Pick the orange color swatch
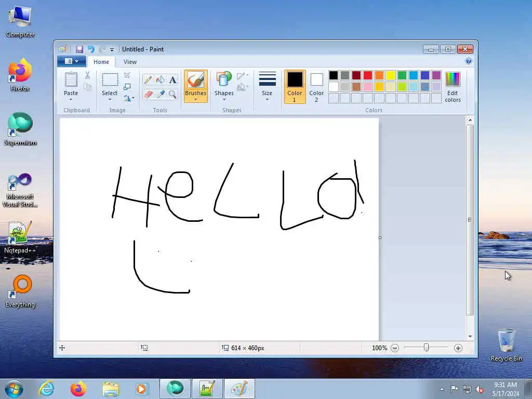The height and width of the screenshot is (399, 532). [x=379, y=75]
